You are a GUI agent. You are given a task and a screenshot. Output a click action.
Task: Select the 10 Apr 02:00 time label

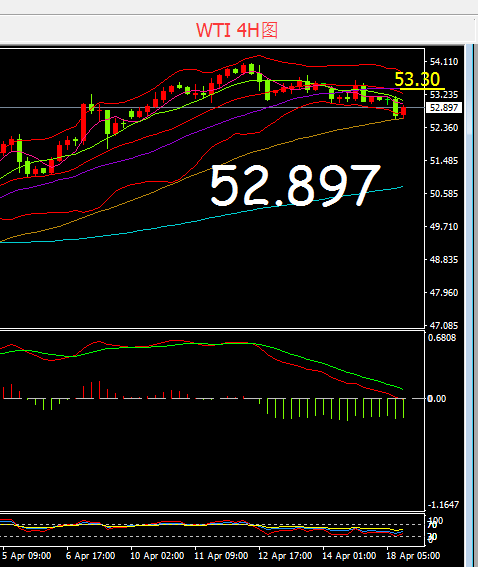157,556
